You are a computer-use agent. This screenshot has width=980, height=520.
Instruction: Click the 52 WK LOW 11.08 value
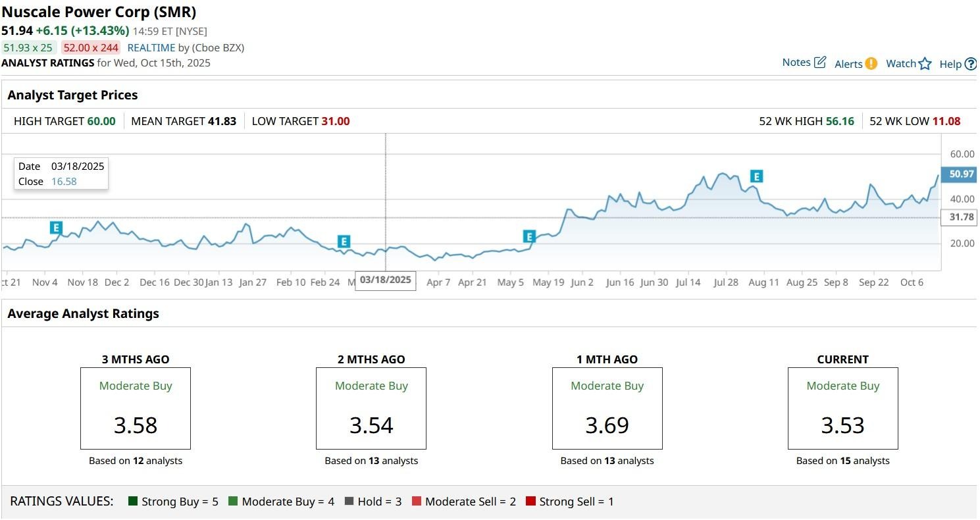click(946, 121)
